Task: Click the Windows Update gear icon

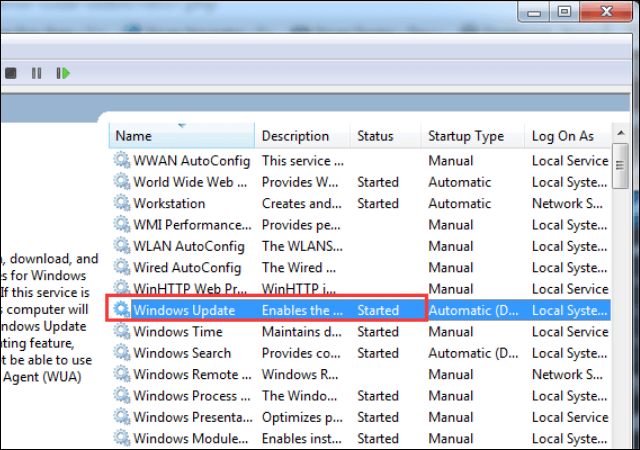Action: pyautogui.click(x=122, y=310)
